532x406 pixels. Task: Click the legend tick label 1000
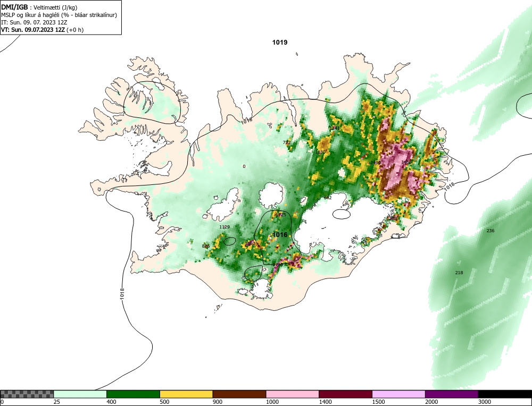coord(272,402)
